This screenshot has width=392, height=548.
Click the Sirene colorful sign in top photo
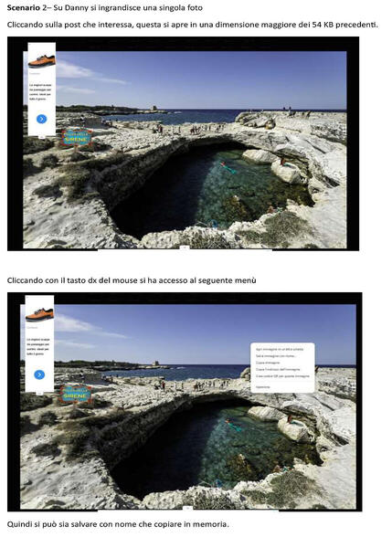[77, 137]
